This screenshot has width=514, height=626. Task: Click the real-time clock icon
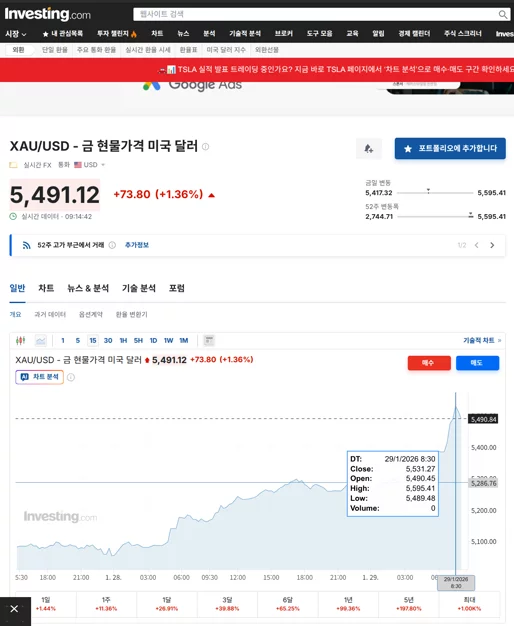coord(13,216)
